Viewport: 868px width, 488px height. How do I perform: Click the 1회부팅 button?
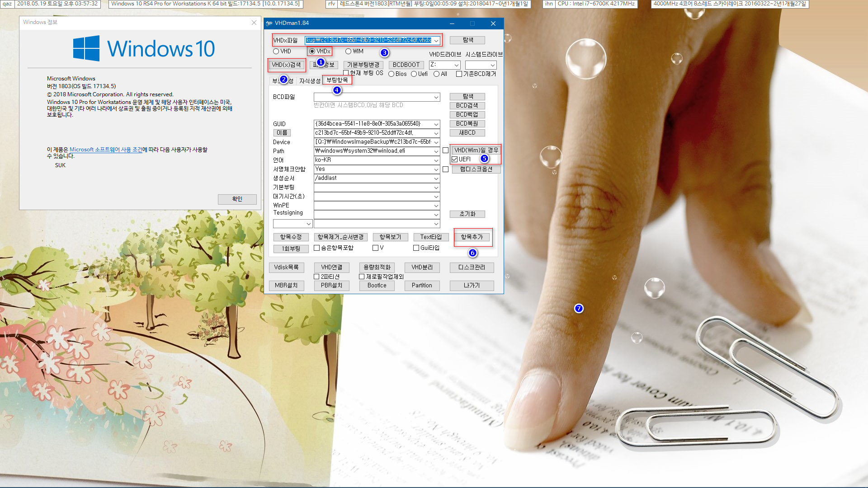pos(291,249)
